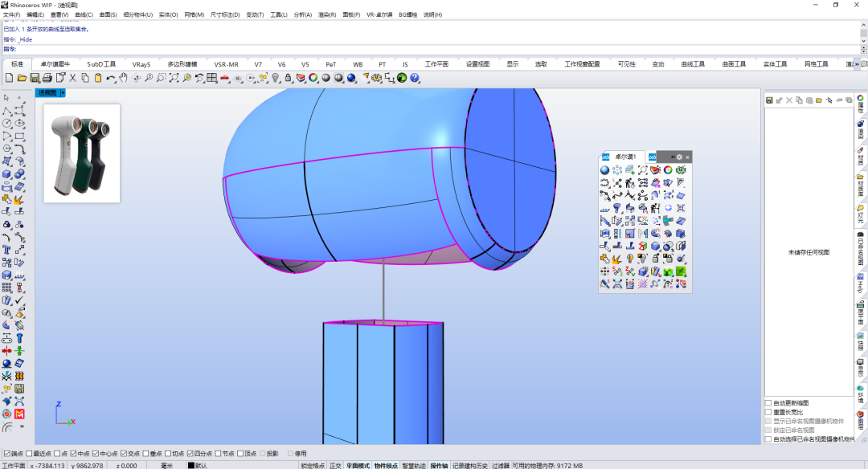Open the 属性 side panel tab

(x=861, y=104)
